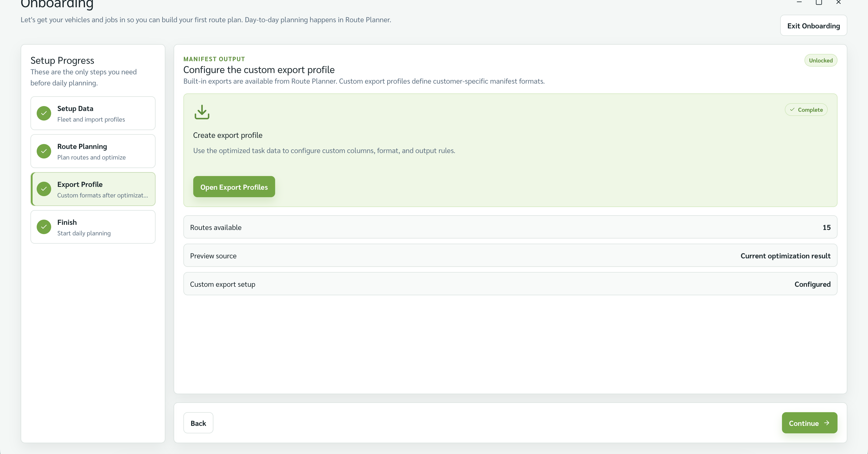Click the Custom export setup label
868x454 pixels.
point(222,284)
